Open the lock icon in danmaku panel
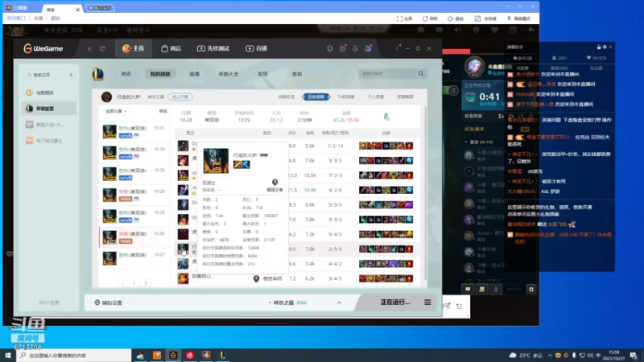644x362 pixels. [598, 47]
